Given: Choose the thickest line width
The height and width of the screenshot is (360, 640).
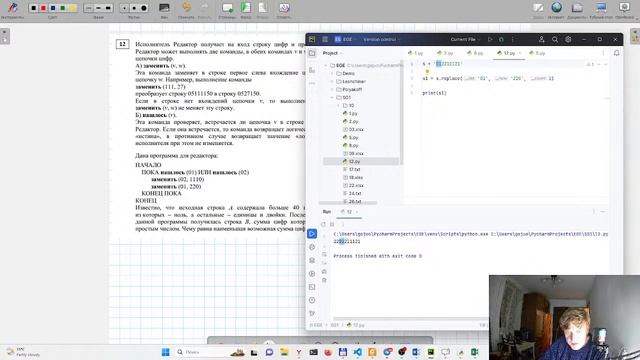Looking at the screenshot, I should click(x=108, y=8).
